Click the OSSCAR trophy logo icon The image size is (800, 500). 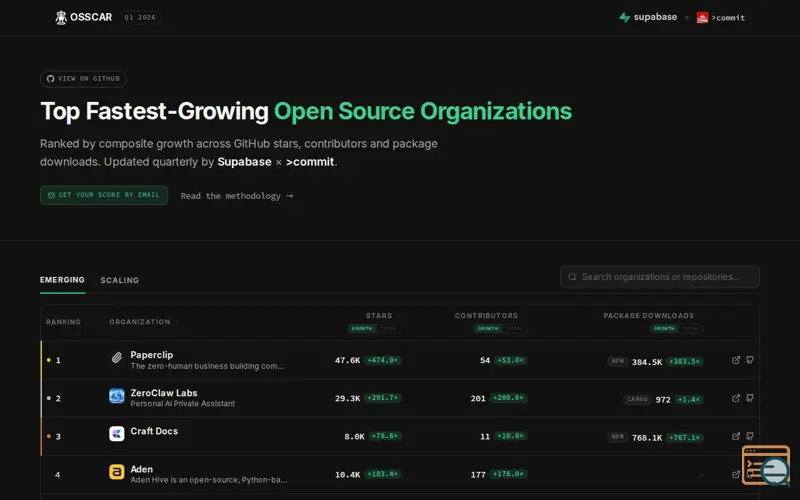tap(61, 17)
